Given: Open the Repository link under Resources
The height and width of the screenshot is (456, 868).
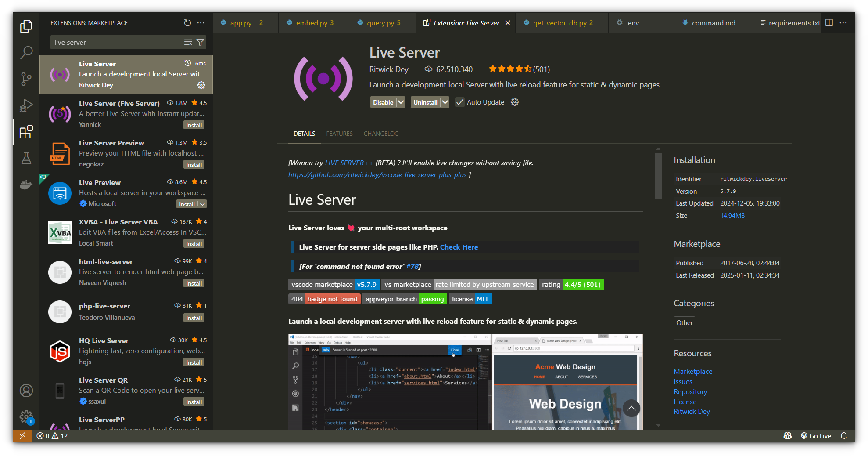Looking at the screenshot, I should (x=690, y=391).
